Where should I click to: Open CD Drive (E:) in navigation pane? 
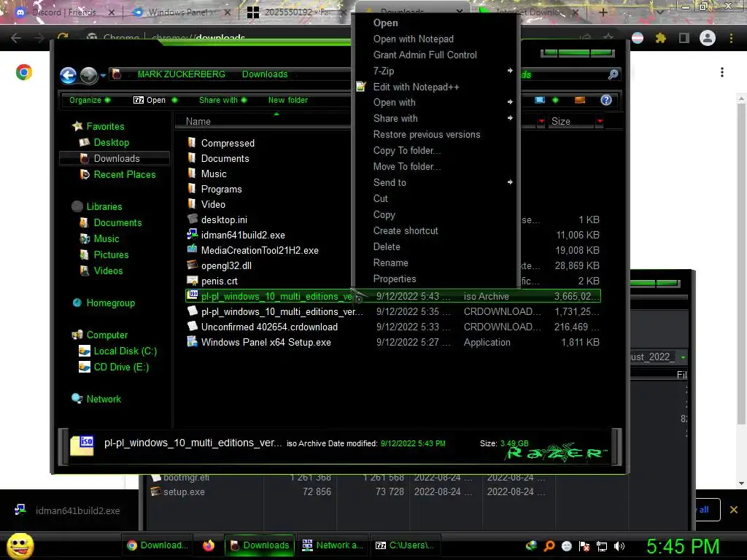(x=114, y=367)
